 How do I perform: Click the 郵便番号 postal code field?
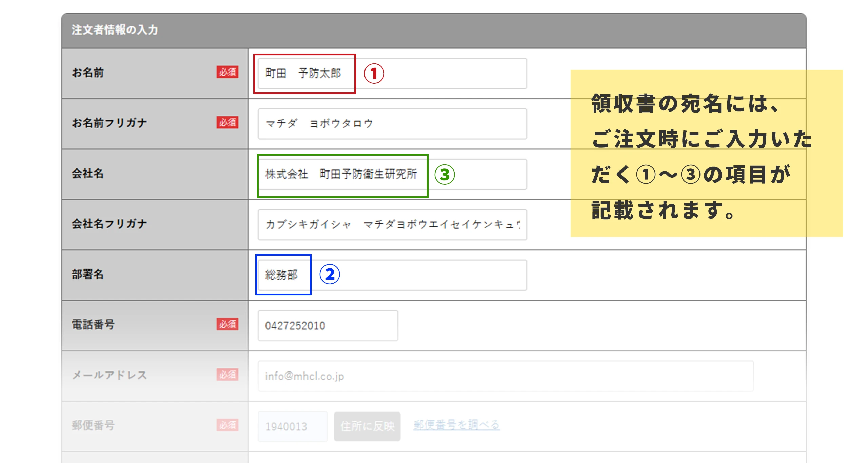tap(292, 426)
